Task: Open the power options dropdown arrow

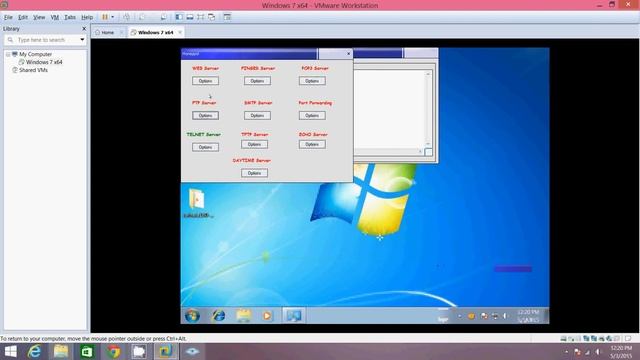Action: (x=113, y=17)
